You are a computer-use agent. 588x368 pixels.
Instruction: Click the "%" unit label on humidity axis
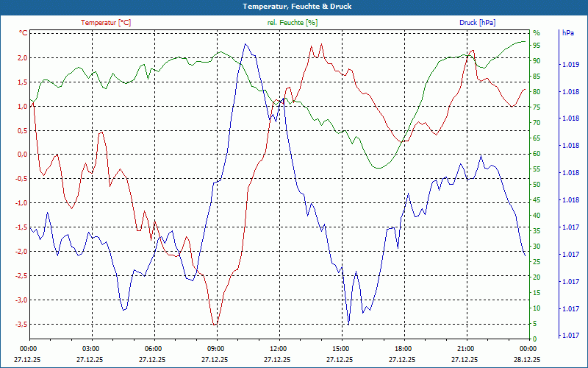coord(537,33)
